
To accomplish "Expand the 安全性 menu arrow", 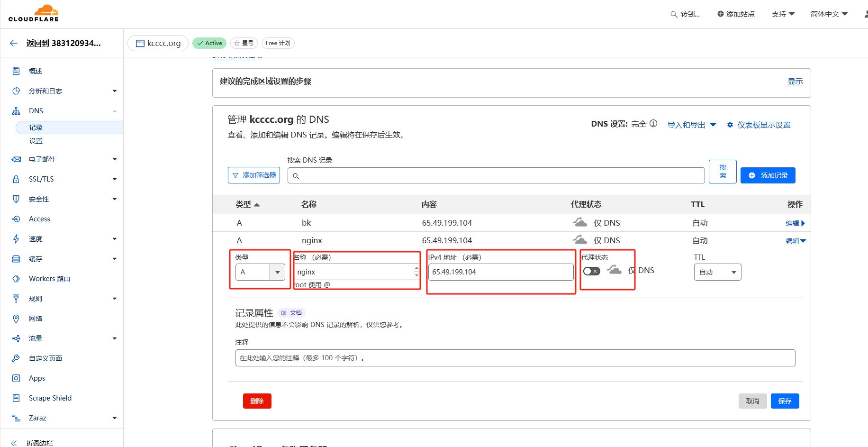I will click(x=115, y=199).
